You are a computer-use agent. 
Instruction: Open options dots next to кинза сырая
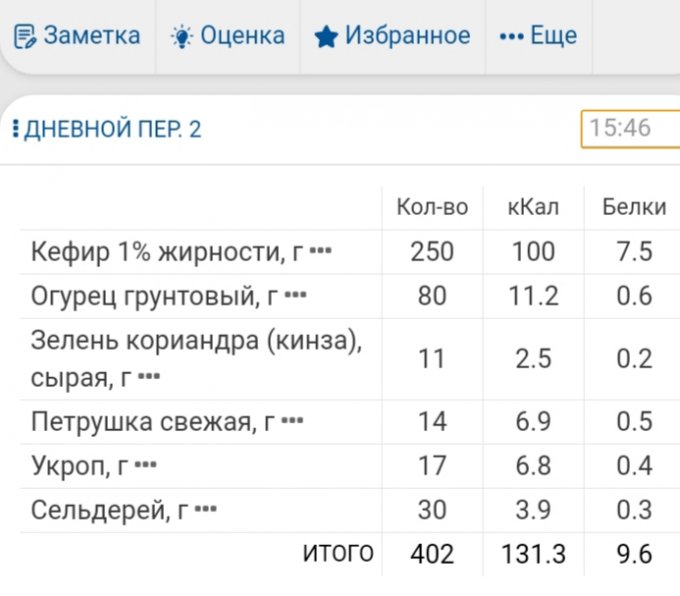click(148, 378)
